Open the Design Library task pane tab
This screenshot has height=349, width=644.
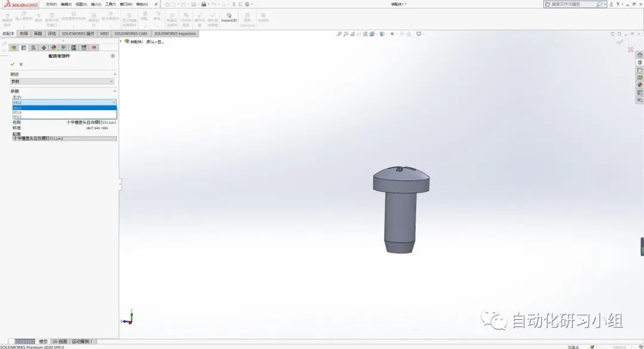(639, 63)
